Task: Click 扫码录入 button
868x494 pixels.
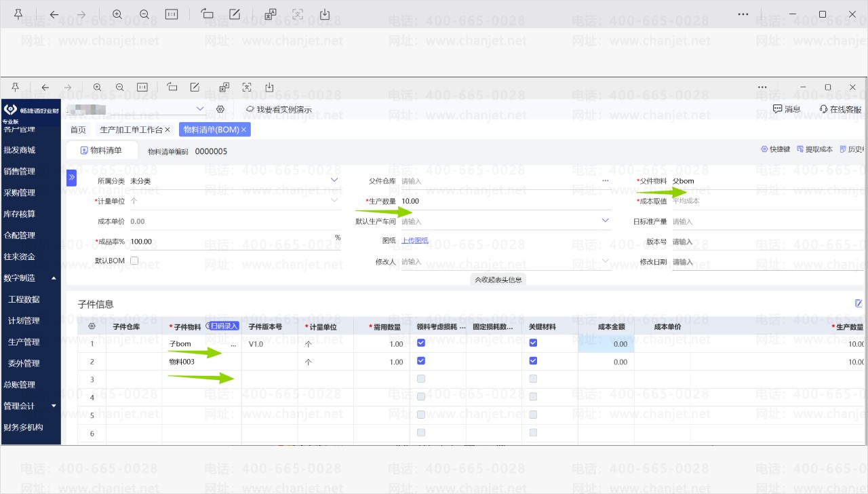Action: pos(222,326)
